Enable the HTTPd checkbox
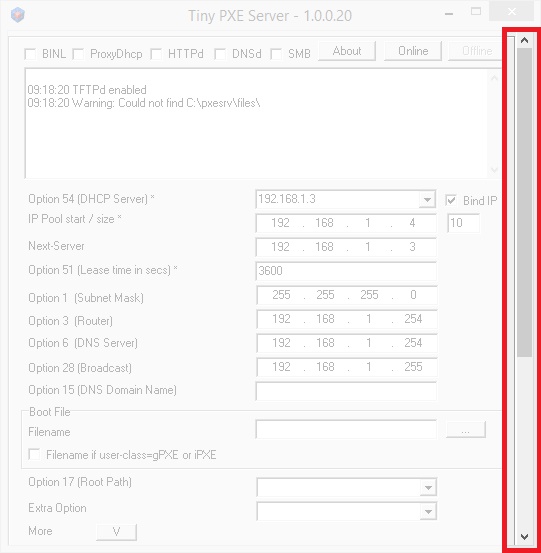This screenshot has width=541, height=553. 156,54
